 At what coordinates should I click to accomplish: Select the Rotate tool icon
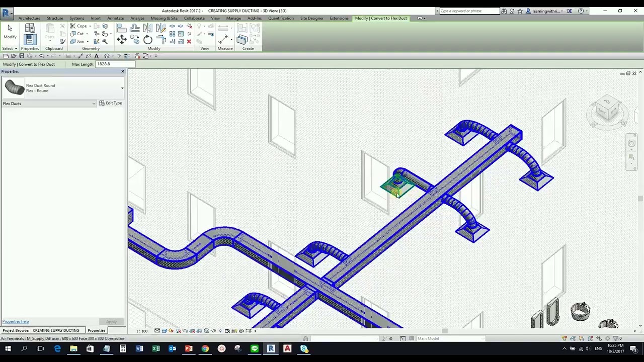147,40
